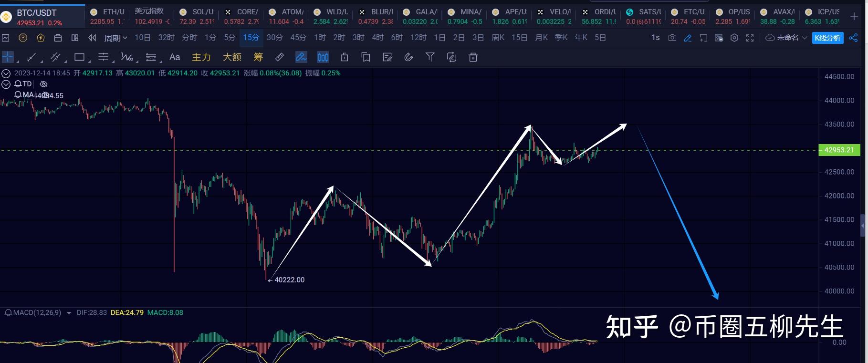The height and width of the screenshot is (363, 868).
Task: Click the share icon
Action: (x=853, y=38)
